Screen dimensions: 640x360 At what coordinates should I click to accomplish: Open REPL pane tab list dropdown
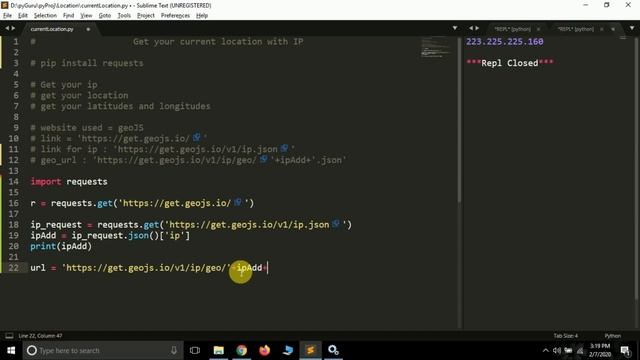tap(632, 28)
